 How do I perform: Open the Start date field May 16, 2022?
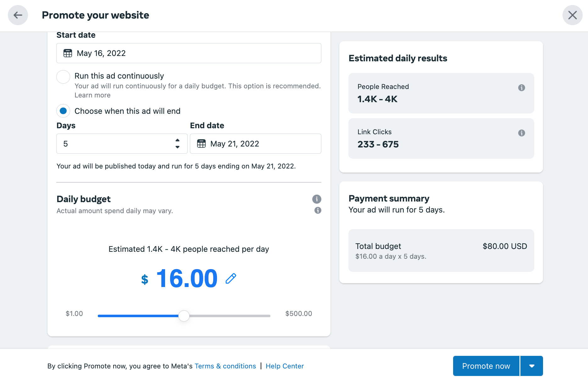point(189,53)
